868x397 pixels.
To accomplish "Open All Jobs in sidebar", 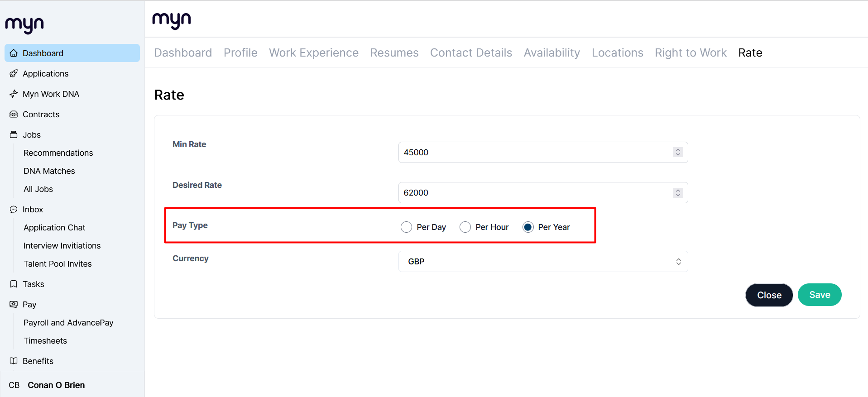I will pyautogui.click(x=38, y=189).
